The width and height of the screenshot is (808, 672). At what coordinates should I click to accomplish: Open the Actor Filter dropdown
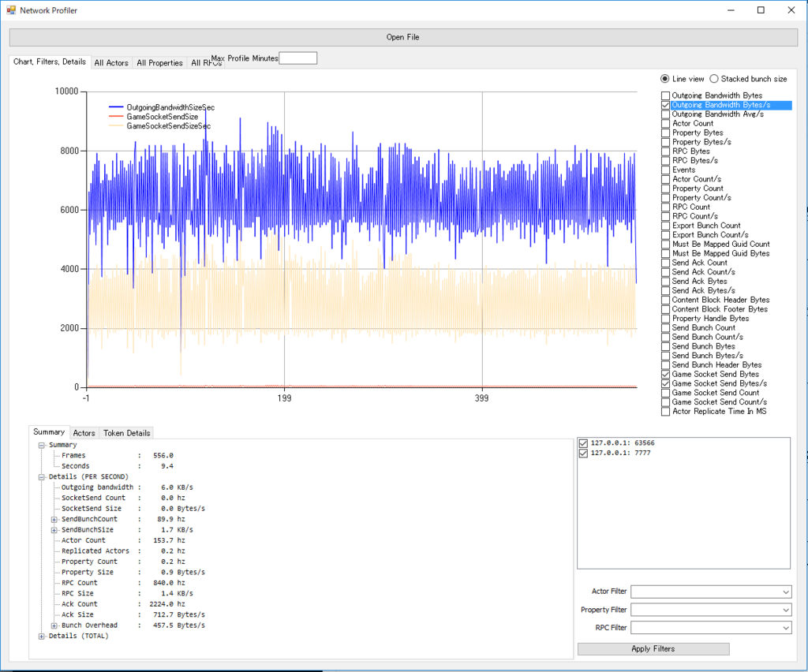click(x=785, y=592)
